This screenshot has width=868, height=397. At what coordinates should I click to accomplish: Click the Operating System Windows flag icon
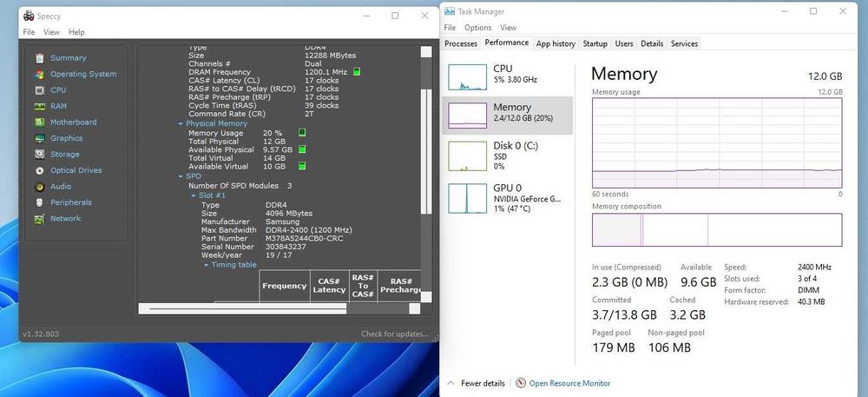[39, 74]
